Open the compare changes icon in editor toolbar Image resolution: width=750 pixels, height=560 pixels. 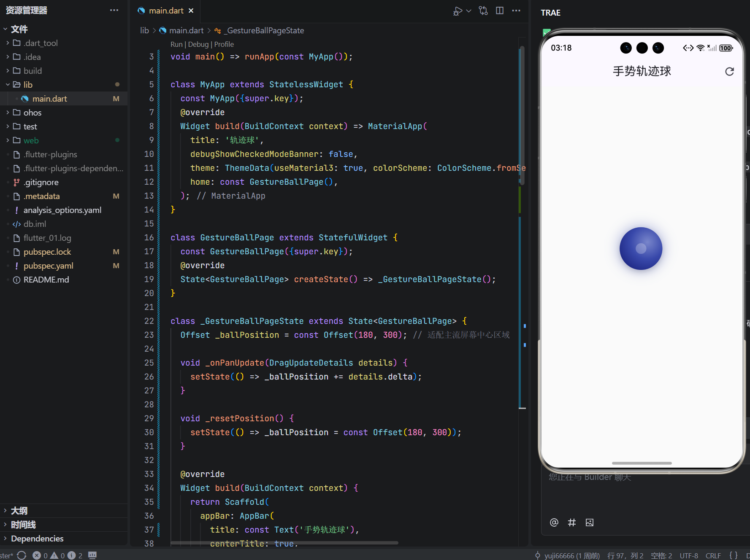tap(483, 11)
